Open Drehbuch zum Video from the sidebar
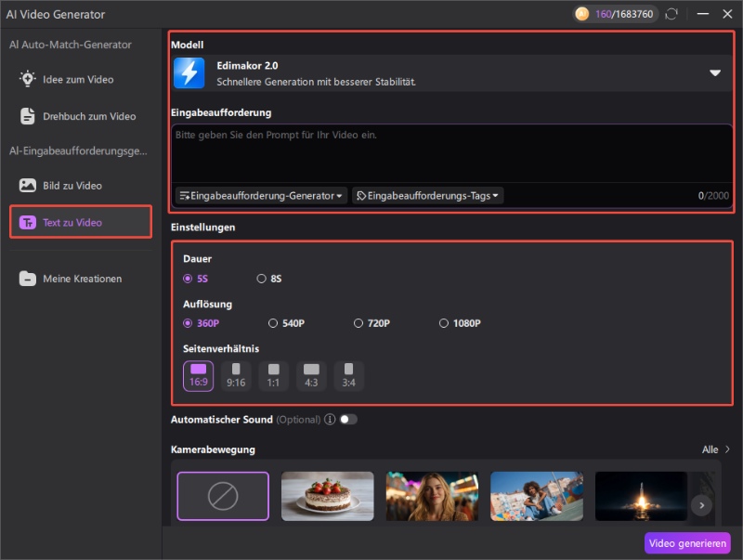The image size is (743, 560). pyautogui.click(x=29, y=116)
